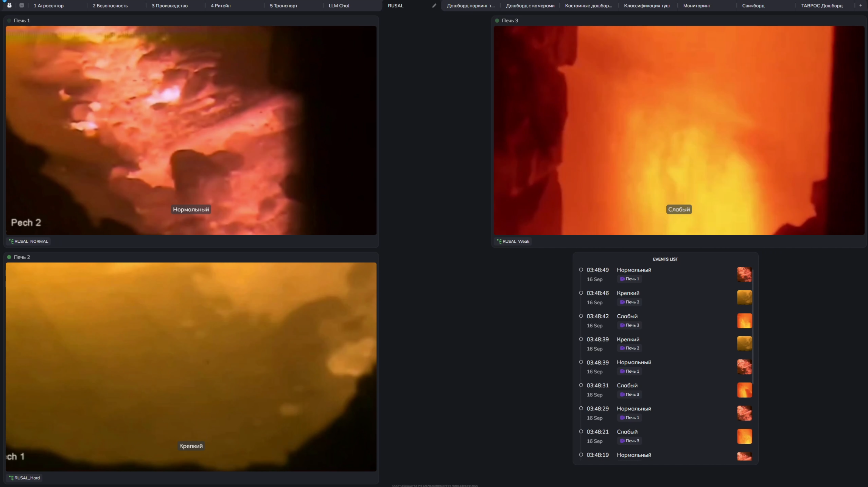This screenshot has width=868, height=487.
Task: Open the ТАВРОС Дашборд tab
Action: [821, 6]
